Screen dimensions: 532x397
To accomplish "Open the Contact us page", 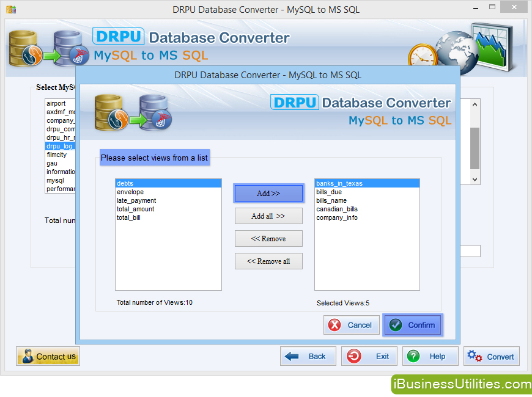I will click(48, 356).
